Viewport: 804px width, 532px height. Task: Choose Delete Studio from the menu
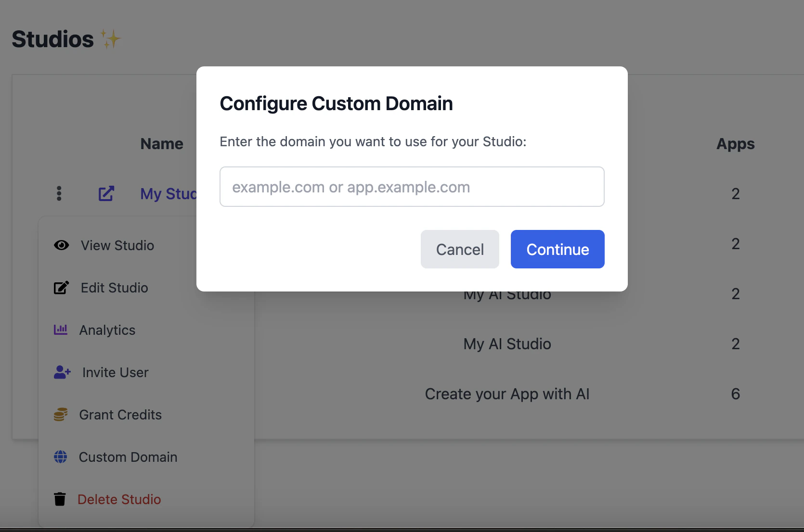tap(119, 499)
